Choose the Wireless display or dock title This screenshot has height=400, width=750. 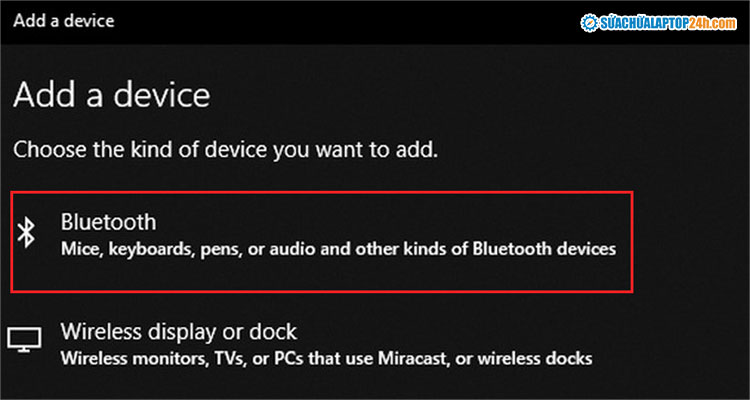[179, 331]
